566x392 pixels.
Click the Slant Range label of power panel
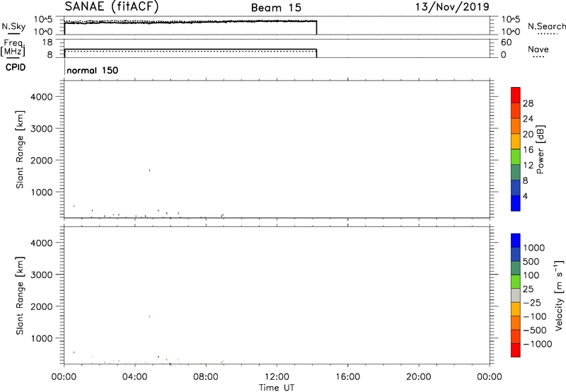(20, 149)
